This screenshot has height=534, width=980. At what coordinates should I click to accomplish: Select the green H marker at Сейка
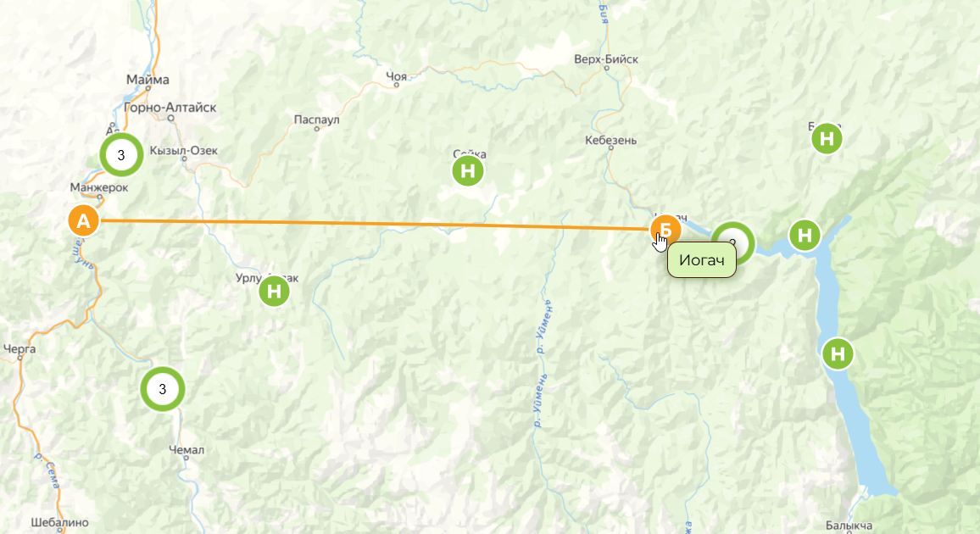coord(467,170)
